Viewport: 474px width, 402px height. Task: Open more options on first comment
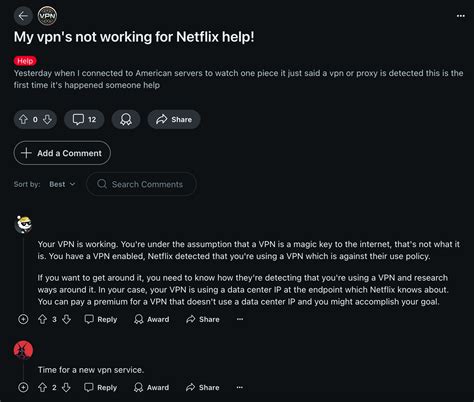tap(240, 319)
